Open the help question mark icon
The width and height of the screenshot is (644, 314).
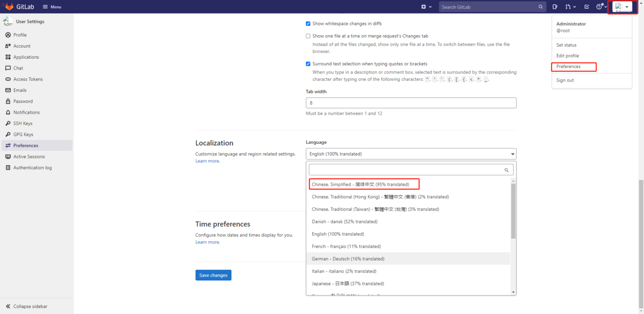click(x=600, y=7)
